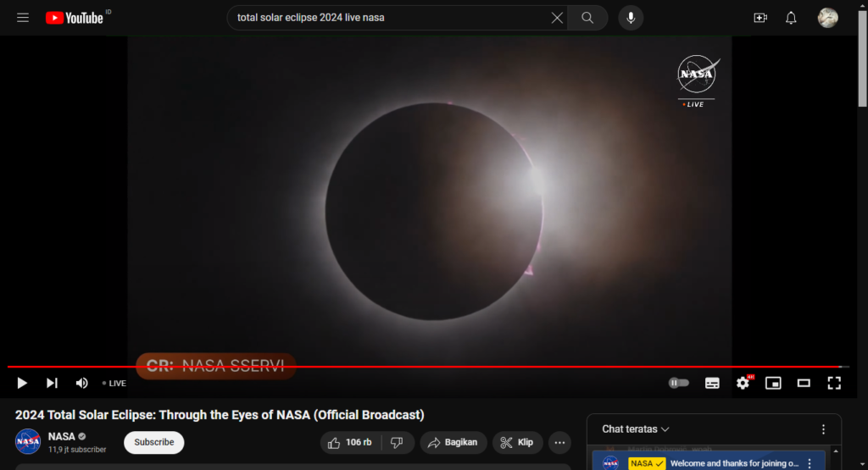Toggle subtitles/closed captions
Screen dimensions: 868x470
coord(712,383)
